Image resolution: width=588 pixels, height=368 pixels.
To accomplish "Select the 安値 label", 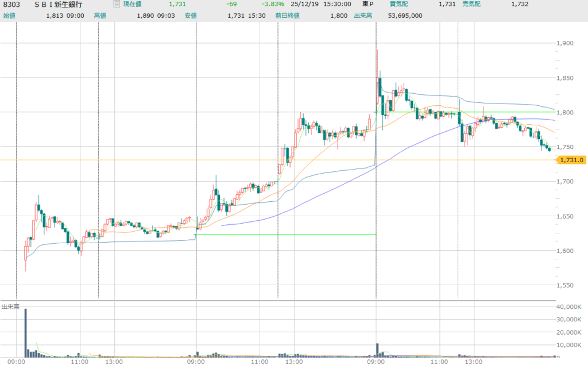I will click(191, 15).
